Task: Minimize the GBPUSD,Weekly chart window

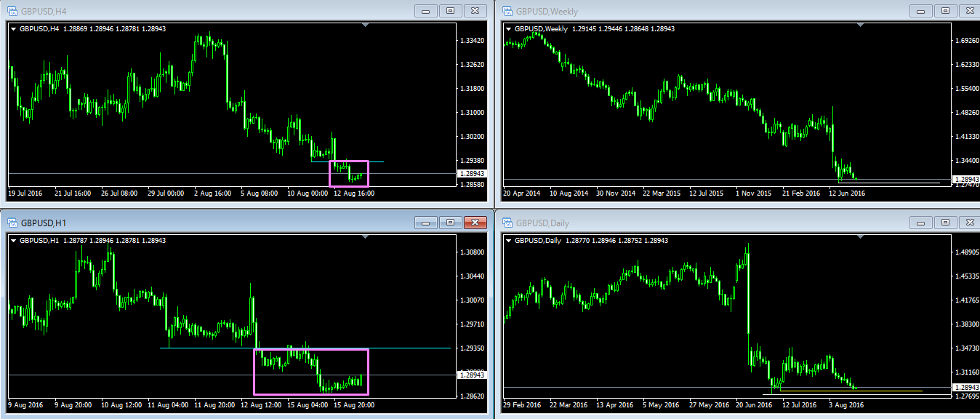Action: click(920, 11)
